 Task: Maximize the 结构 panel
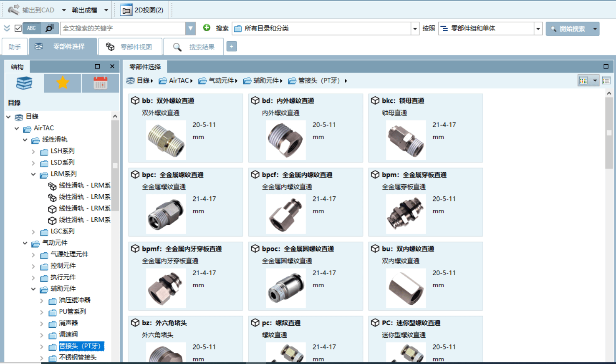pos(97,66)
